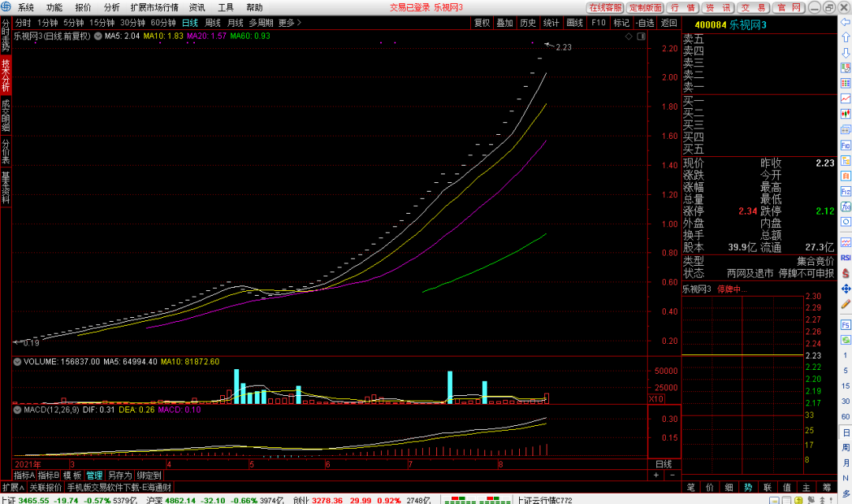The width and height of the screenshot is (852, 504).
Task: Switch chart period to 周线 weekly
Action: coord(213,23)
